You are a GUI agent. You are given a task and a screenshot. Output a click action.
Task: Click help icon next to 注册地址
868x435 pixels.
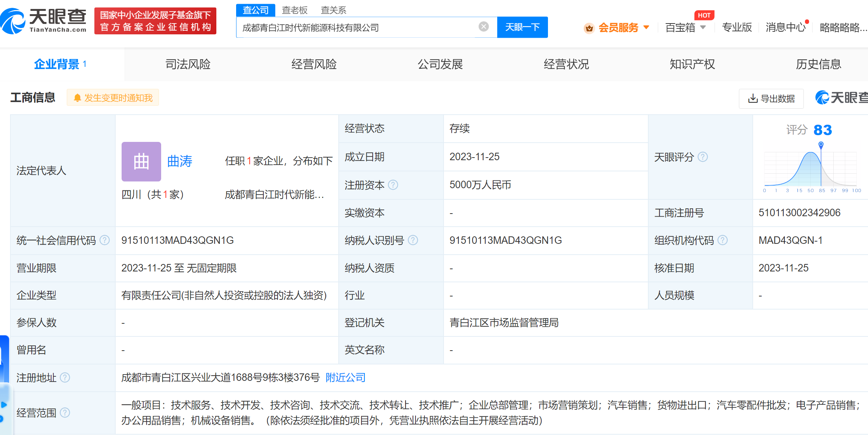click(65, 378)
